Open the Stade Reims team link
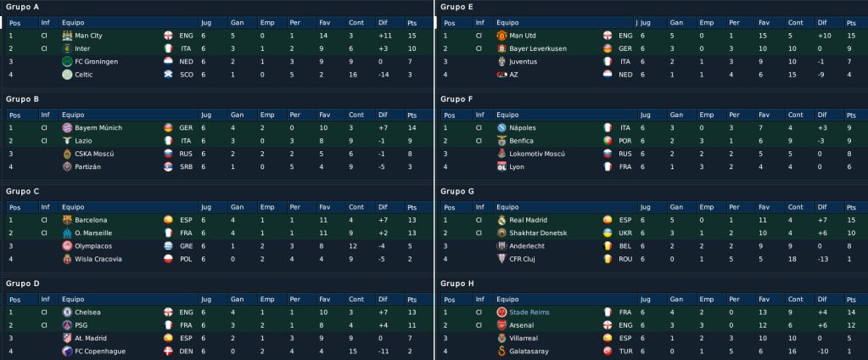Viewport: 868px width, 360px height. [529, 312]
